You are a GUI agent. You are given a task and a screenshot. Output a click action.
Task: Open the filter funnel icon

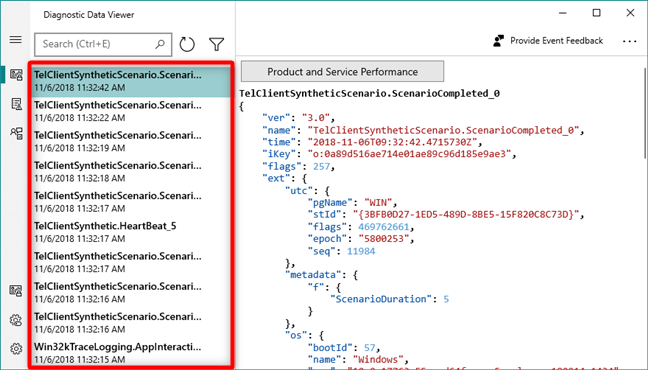(x=217, y=44)
